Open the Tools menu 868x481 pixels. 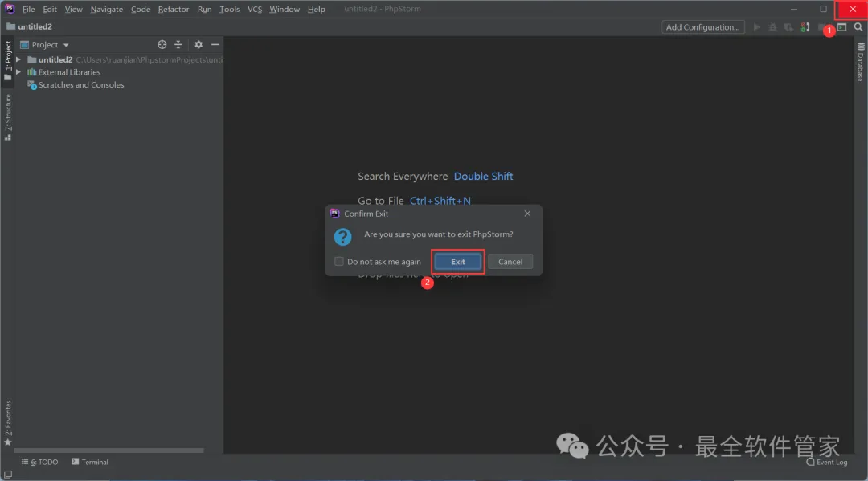pos(229,9)
